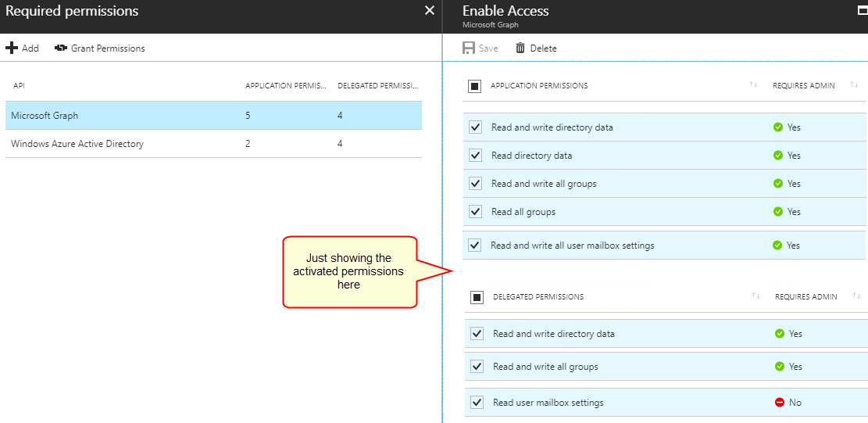This screenshot has width=868, height=423.
Task: Maximize the Enable Access panel
Action: (863, 10)
